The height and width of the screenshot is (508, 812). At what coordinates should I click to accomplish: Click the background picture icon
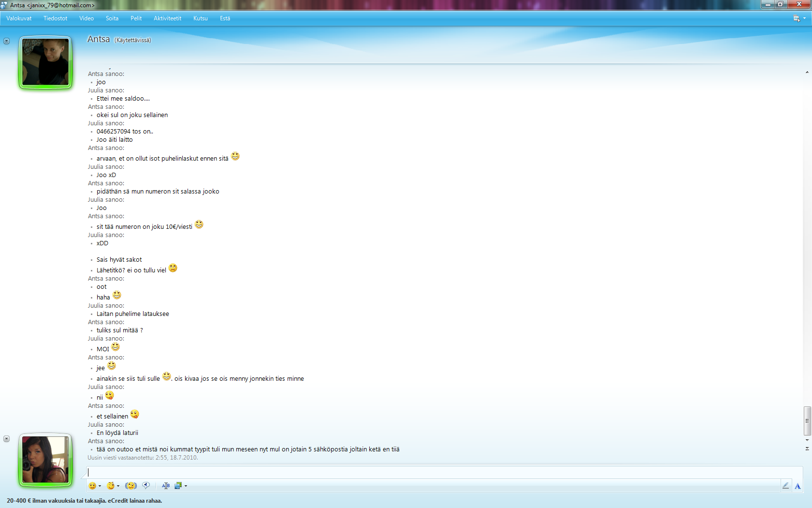(x=178, y=486)
